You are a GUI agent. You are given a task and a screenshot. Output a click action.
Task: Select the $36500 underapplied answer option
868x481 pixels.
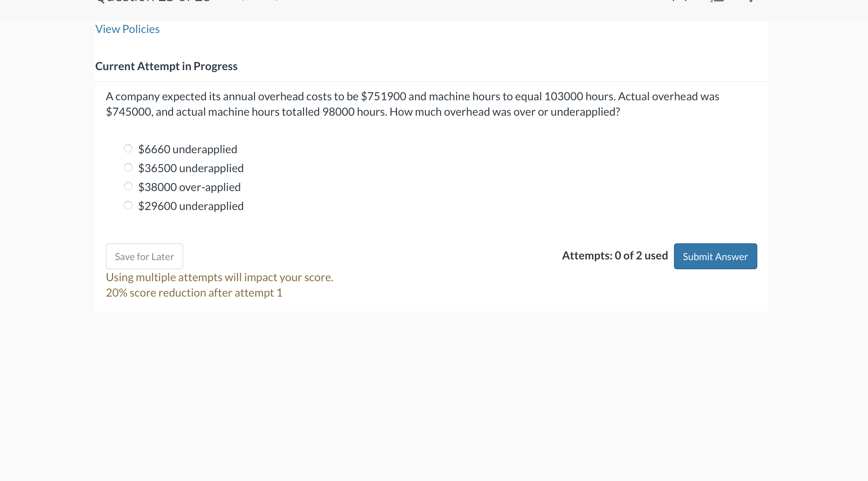(x=128, y=167)
